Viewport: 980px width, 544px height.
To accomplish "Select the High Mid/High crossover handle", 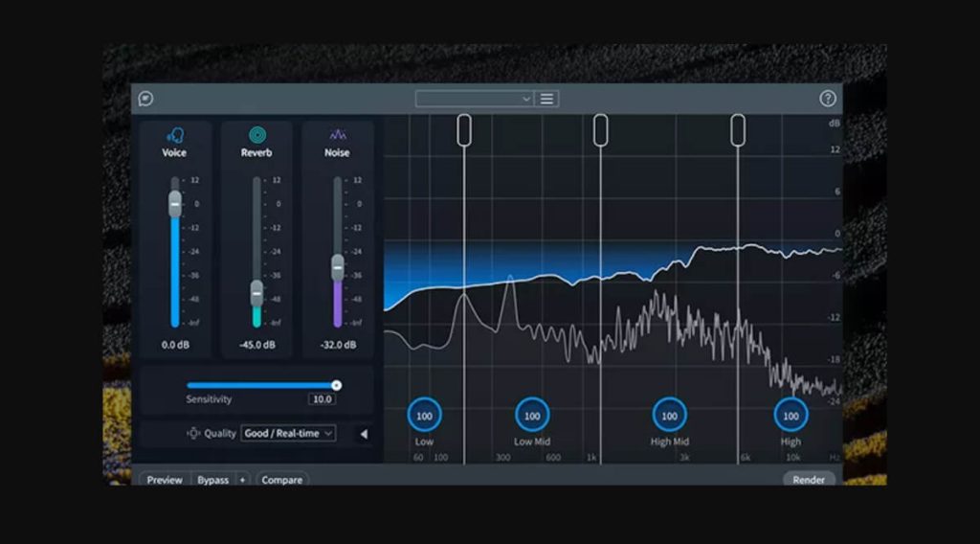I will (x=738, y=130).
